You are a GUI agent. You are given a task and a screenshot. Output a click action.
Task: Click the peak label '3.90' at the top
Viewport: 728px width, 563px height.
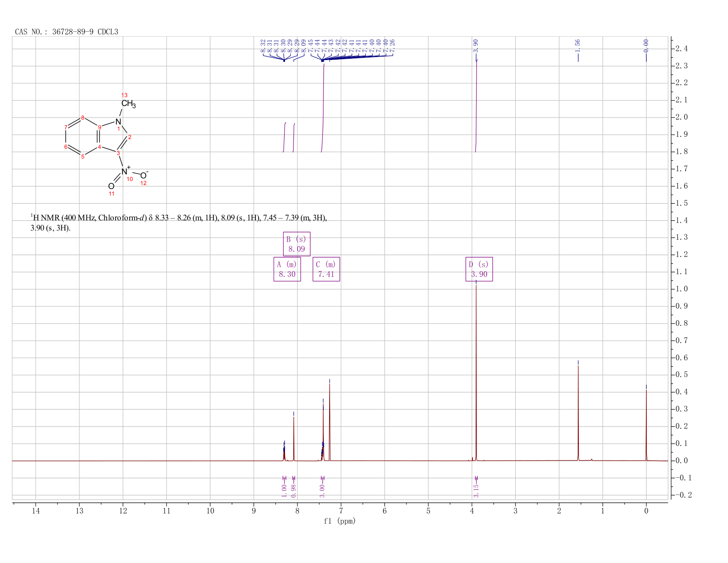(x=476, y=45)
